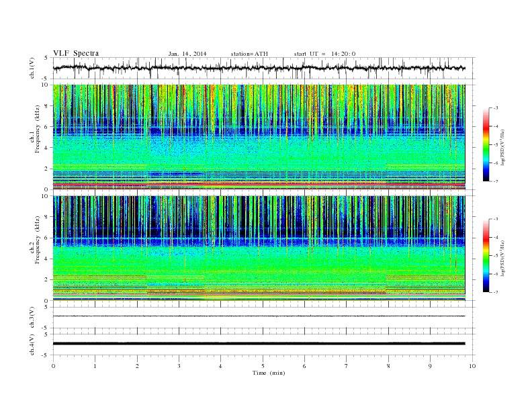Click the time axis tick label '4'

click(x=220, y=366)
